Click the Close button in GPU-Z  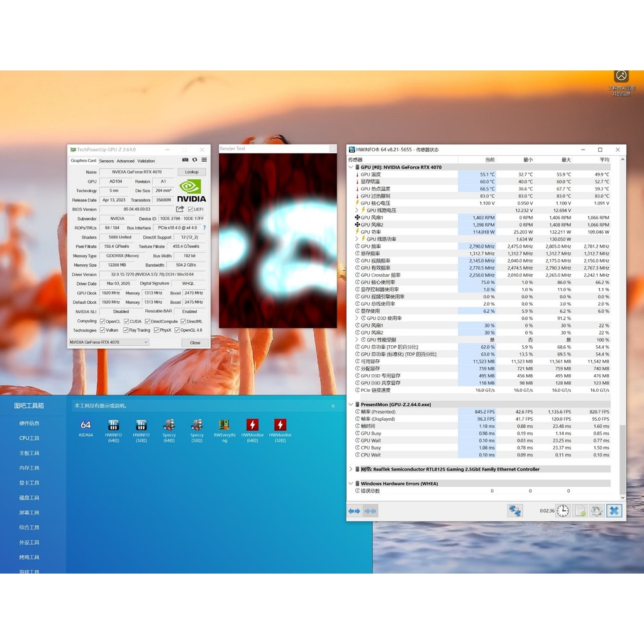(195, 343)
